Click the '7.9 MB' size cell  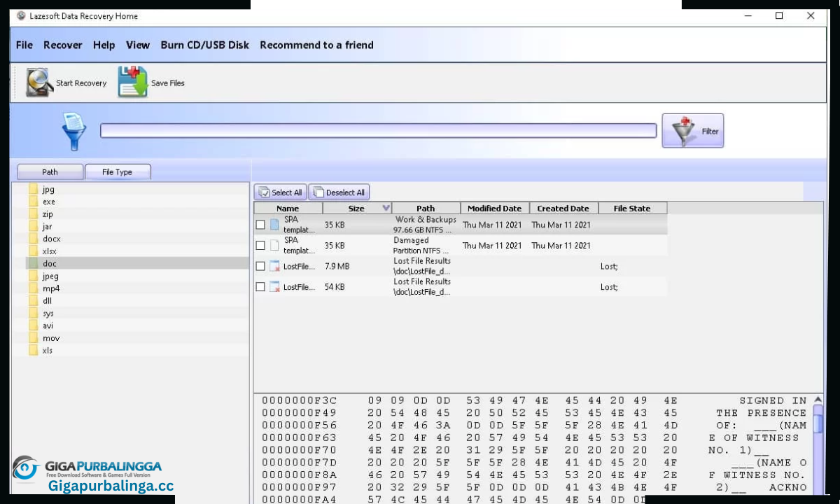tap(337, 267)
